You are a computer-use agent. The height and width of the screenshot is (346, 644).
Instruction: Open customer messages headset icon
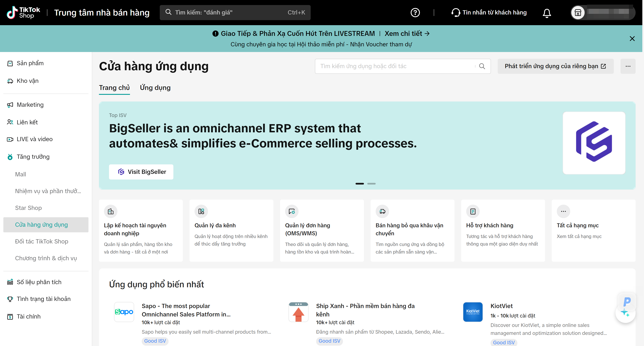click(x=456, y=13)
